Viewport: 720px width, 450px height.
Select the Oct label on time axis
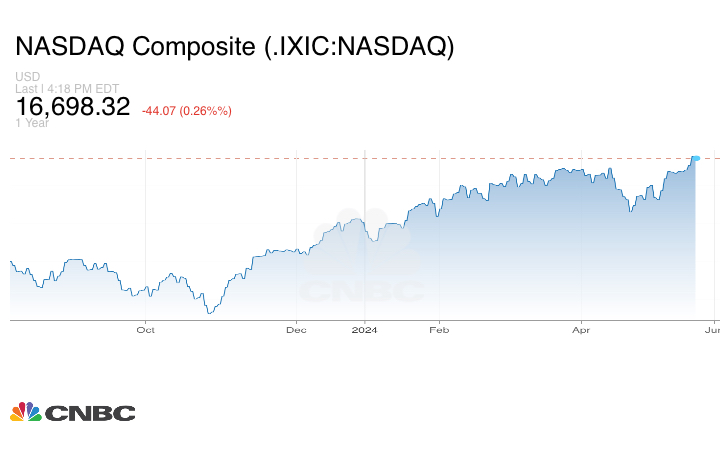click(x=146, y=329)
